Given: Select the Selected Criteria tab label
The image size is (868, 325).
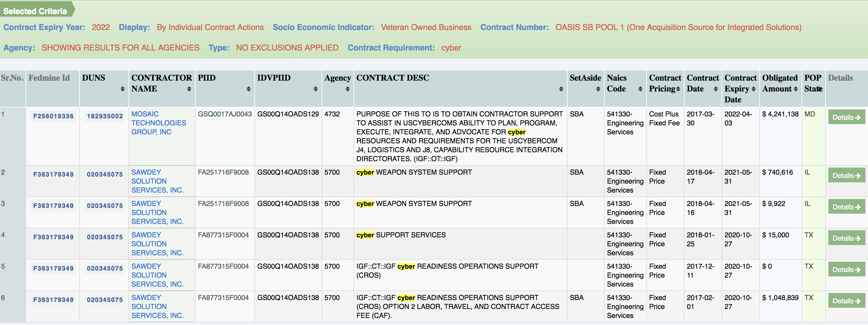Looking at the screenshot, I should coord(35,11).
